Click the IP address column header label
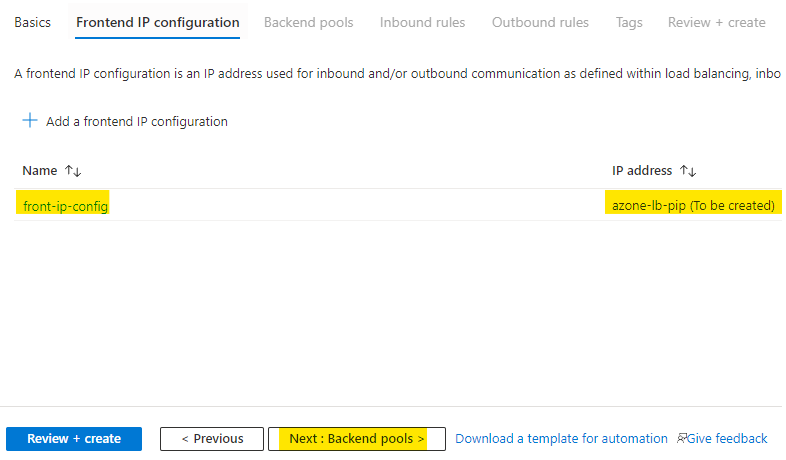The height and width of the screenshot is (460, 786). coord(642,171)
